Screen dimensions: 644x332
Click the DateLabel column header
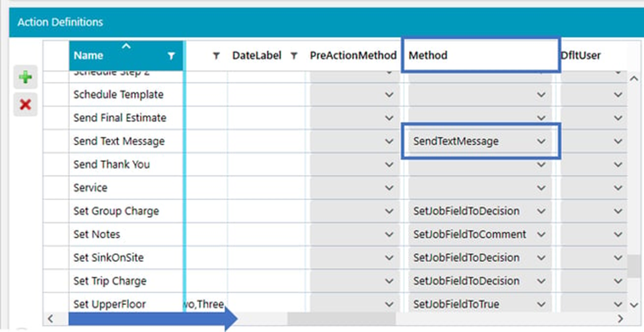[257, 56]
